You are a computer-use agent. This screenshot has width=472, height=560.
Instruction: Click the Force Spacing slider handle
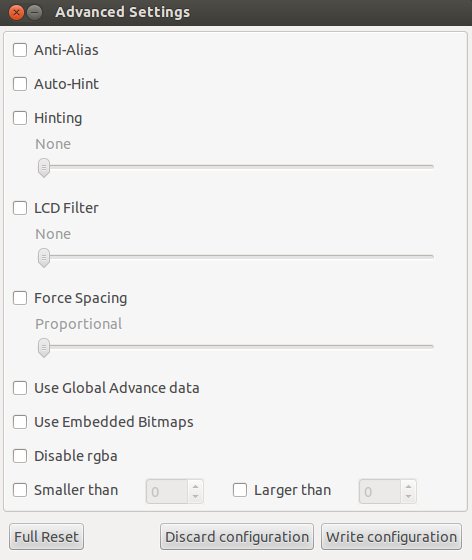coord(44,348)
